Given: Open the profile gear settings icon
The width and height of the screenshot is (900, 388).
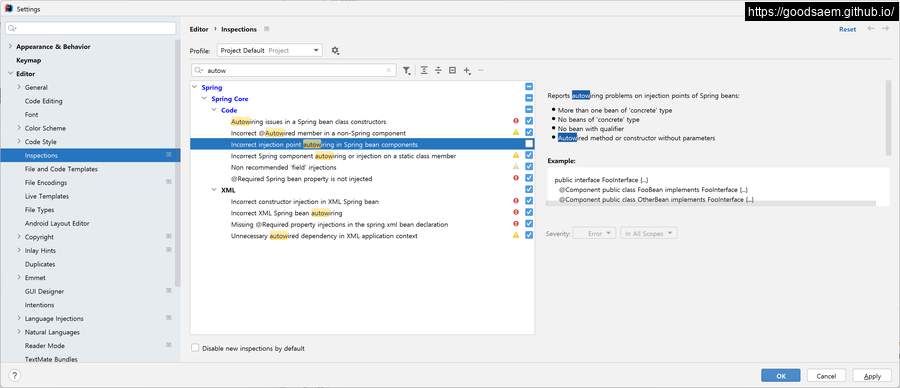Looking at the screenshot, I should [x=335, y=51].
